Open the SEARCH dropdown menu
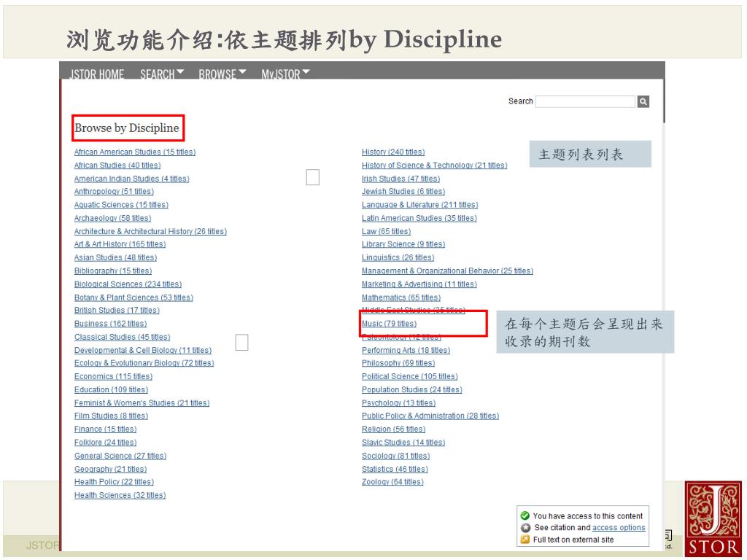The width and height of the screenshot is (747, 560). 162,74
